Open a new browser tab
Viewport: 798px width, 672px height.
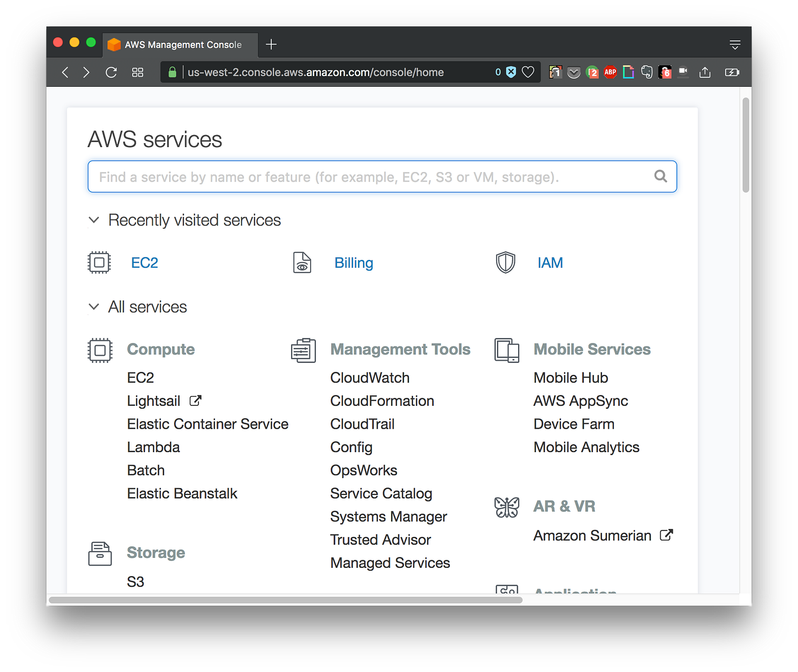tap(271, 44)
